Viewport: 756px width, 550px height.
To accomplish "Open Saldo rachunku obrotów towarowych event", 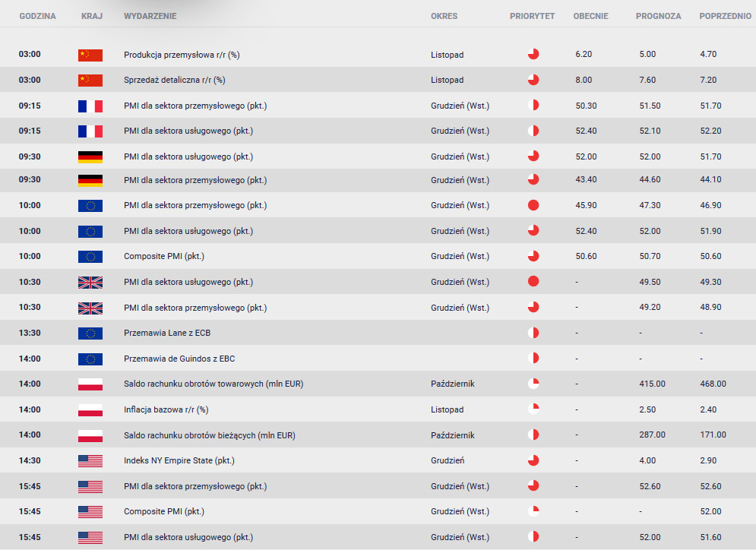I will tap(214, 384).
